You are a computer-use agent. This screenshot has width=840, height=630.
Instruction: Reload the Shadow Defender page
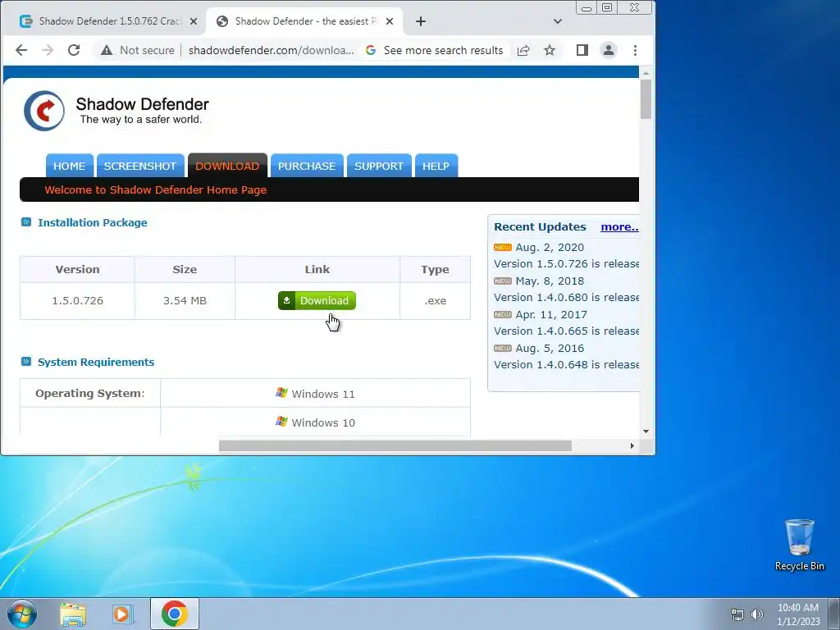74,50
